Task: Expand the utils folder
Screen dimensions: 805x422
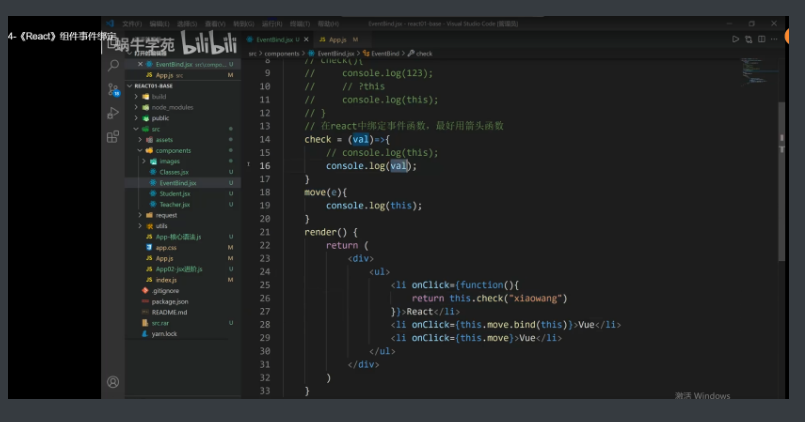Action: (140, 226)
